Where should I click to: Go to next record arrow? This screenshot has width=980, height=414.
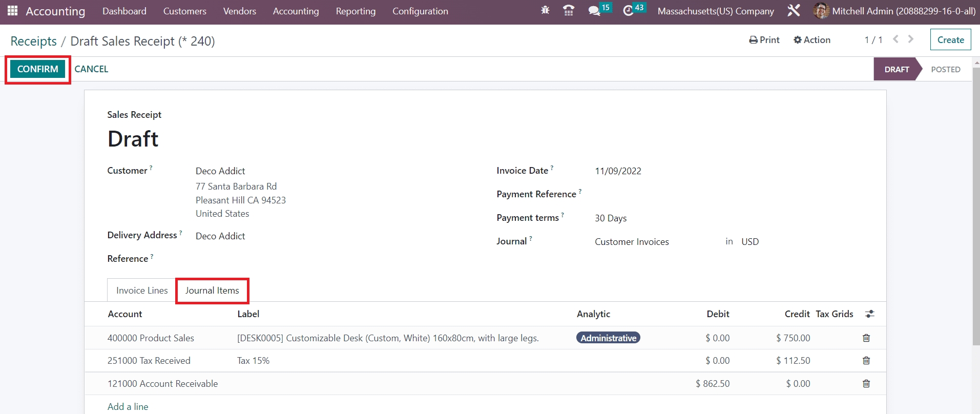click(911, 39)
